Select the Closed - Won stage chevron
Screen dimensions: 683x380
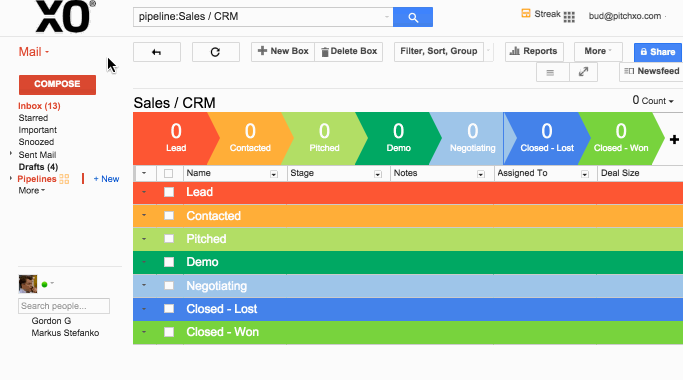(621, 139)
